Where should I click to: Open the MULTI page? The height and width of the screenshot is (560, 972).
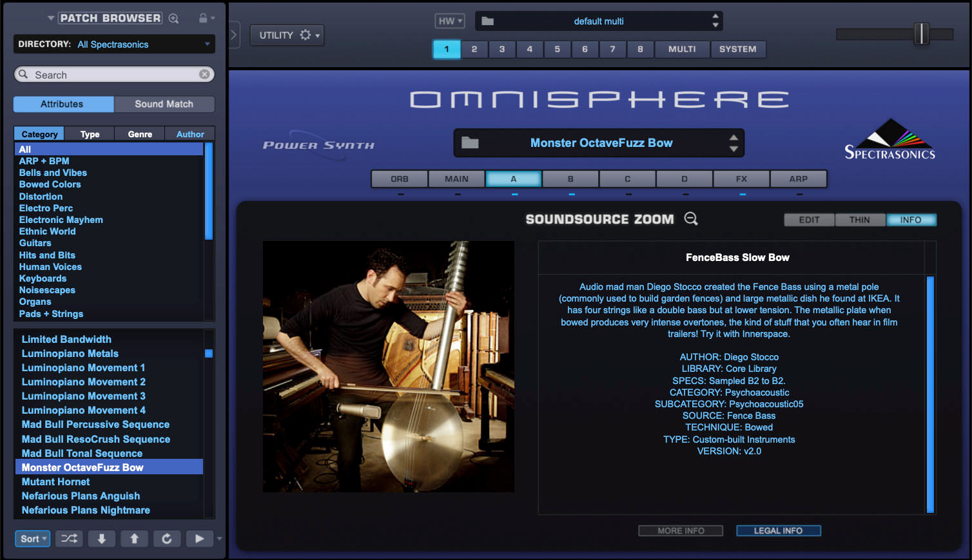coord(682,49)
